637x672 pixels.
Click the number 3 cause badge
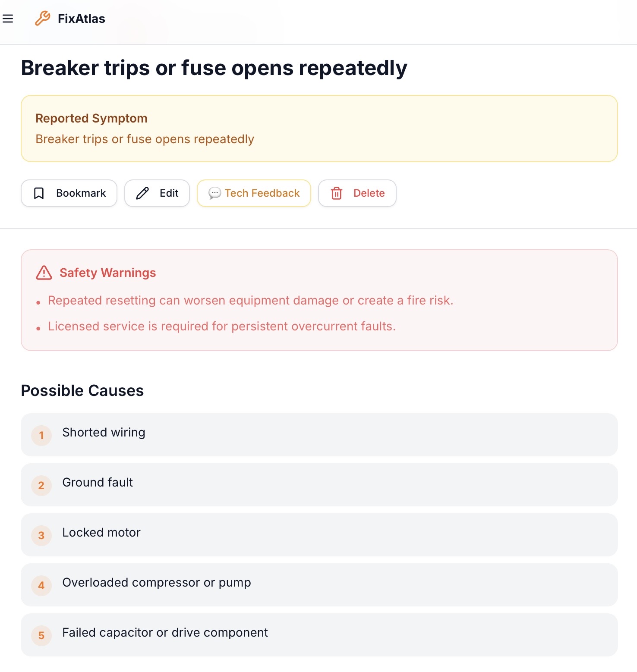click(41, 535)
